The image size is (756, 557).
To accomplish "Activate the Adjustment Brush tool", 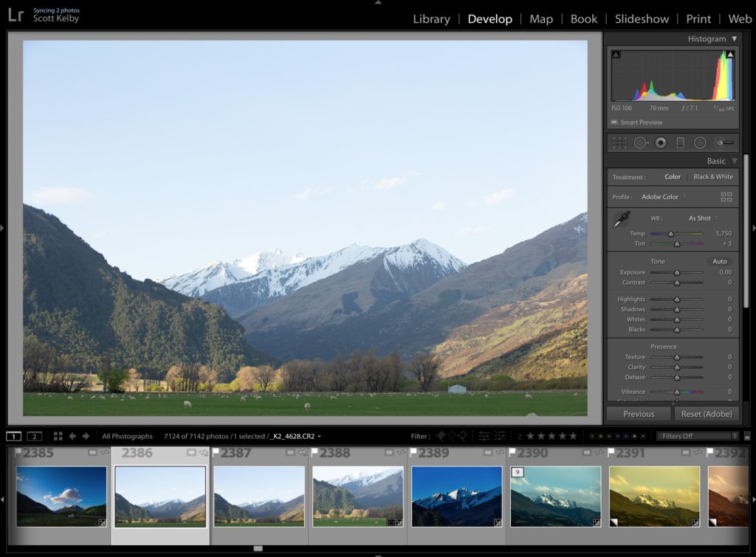I will (724, 143).
